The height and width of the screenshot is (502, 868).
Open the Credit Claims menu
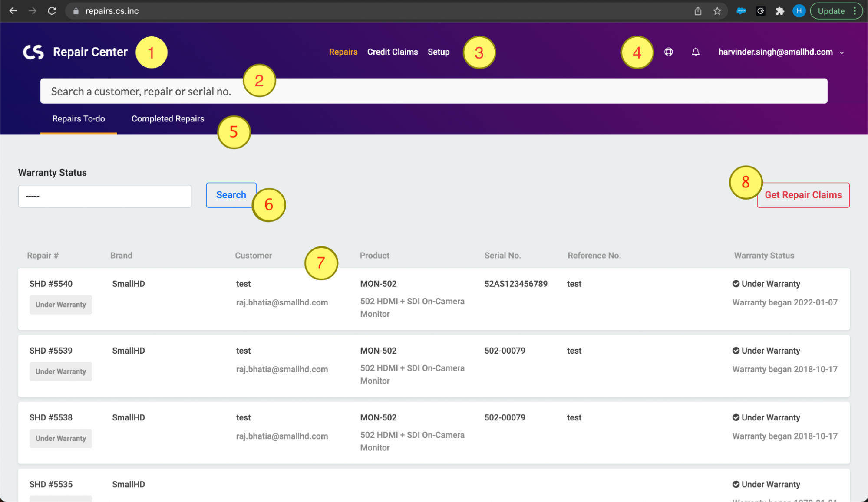[392, 52]
